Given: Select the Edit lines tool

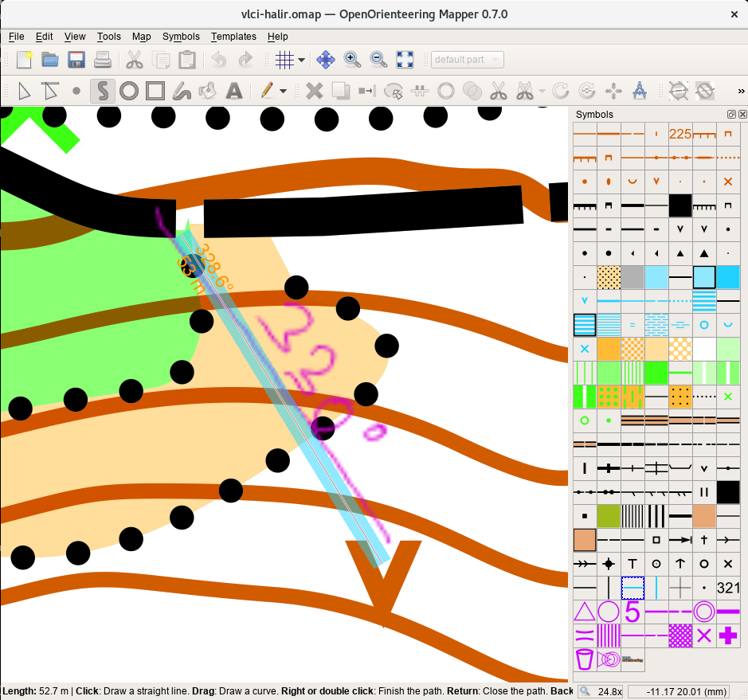Looking at the screenshot, I should pos(50,91).
